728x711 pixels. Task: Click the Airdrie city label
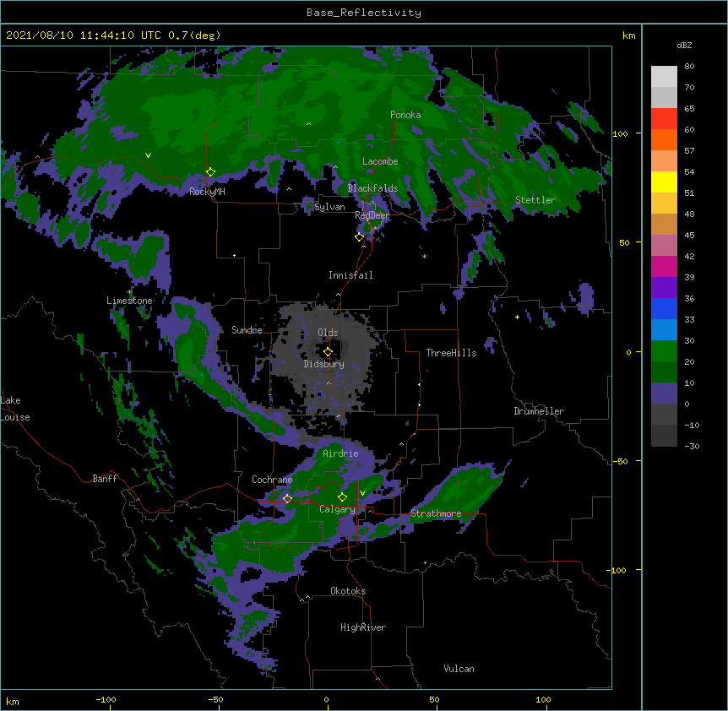tap(340, 453)
